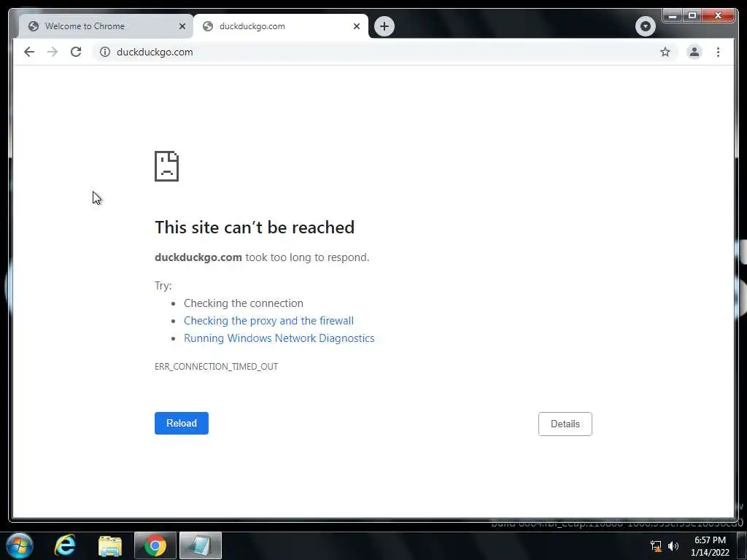Click the address bar showing duckduckgo.com
The height and width of the screenshot is (560, 747).
click(x=384, y=52)
